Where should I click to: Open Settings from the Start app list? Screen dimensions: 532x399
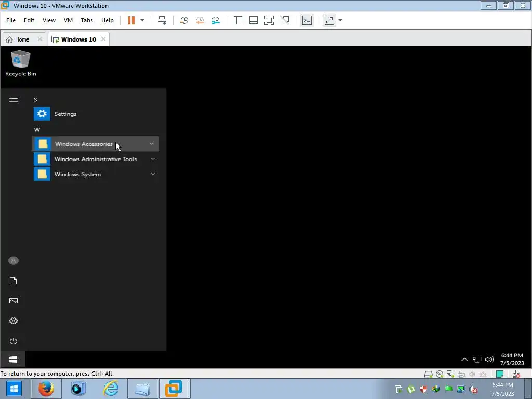pos(96,114)
